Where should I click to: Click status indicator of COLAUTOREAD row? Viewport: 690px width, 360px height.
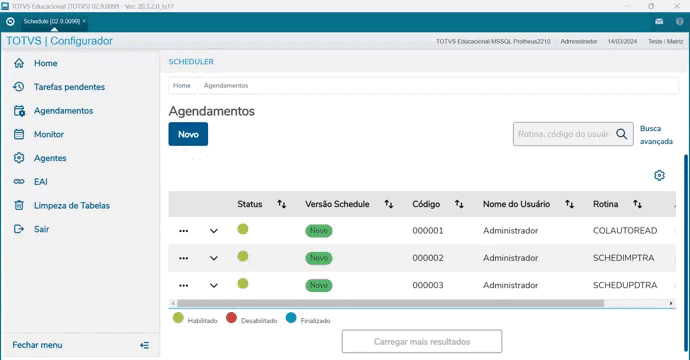coord(243,229)
